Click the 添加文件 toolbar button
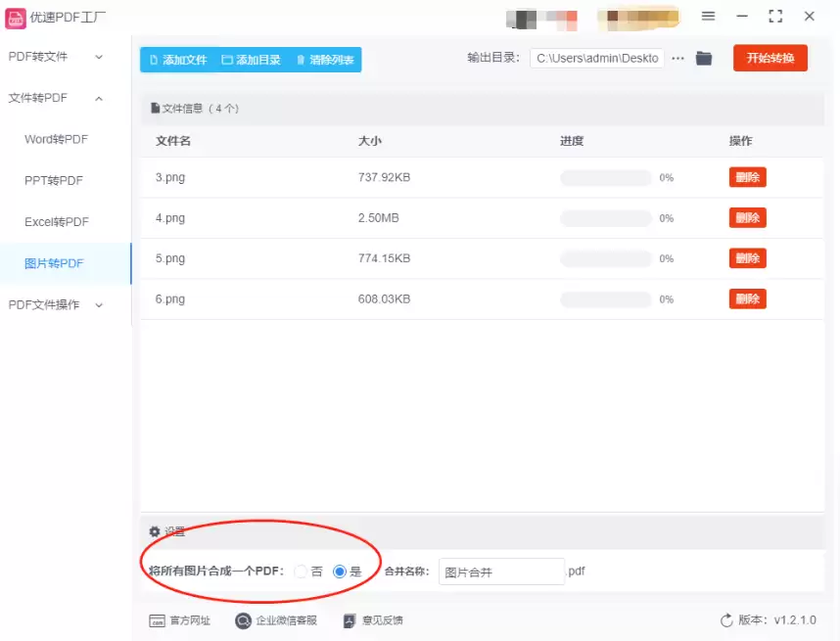 pos(177,60)
